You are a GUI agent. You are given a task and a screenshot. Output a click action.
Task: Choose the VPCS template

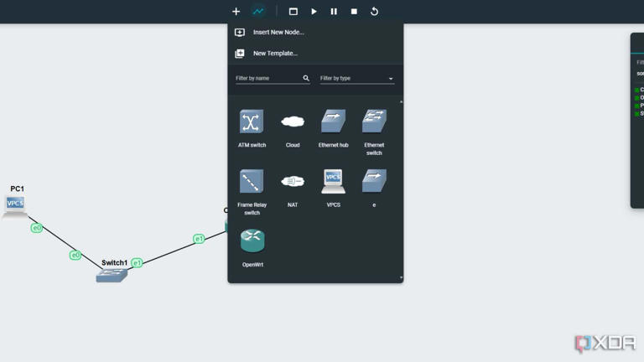[x=333, y=181]
